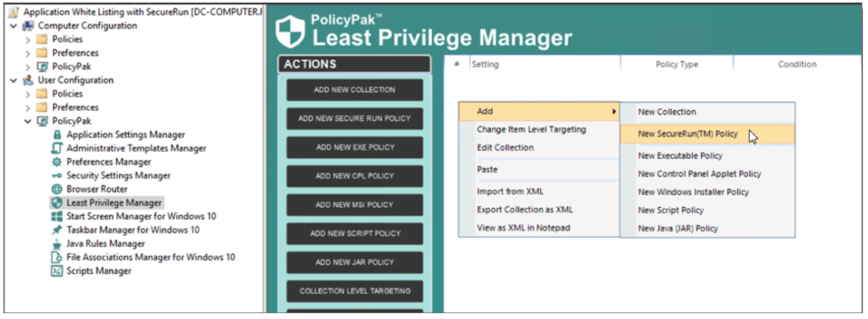Click the File Associations Manager document icon

tap(56, 257)
